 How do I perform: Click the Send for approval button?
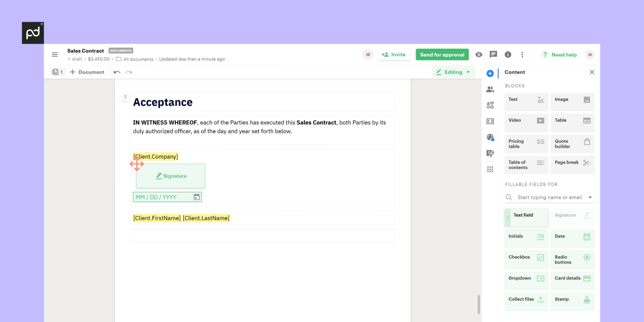(x=442, y=55)
